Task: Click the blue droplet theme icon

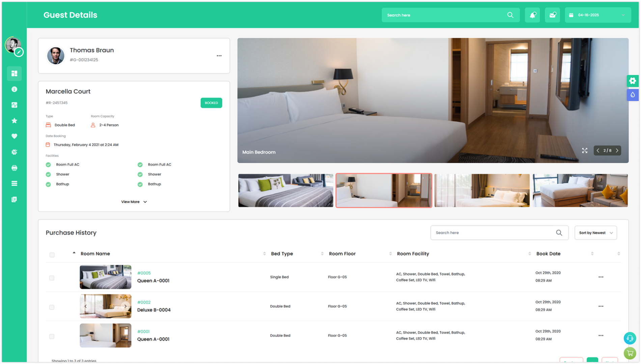Action: click(x=633, y=95)
